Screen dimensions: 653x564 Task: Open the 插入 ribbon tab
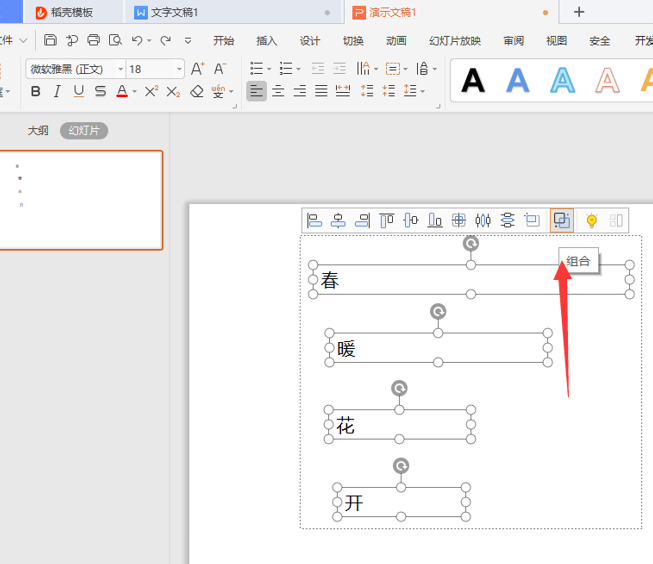[267, 41]
